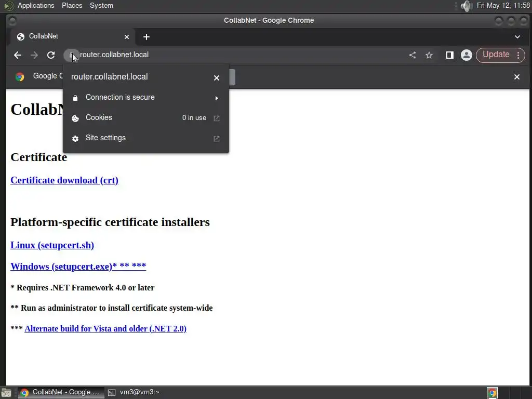The image size is (532, 399).
Task: Click the lock site info icon
Action: coord(71,55)
